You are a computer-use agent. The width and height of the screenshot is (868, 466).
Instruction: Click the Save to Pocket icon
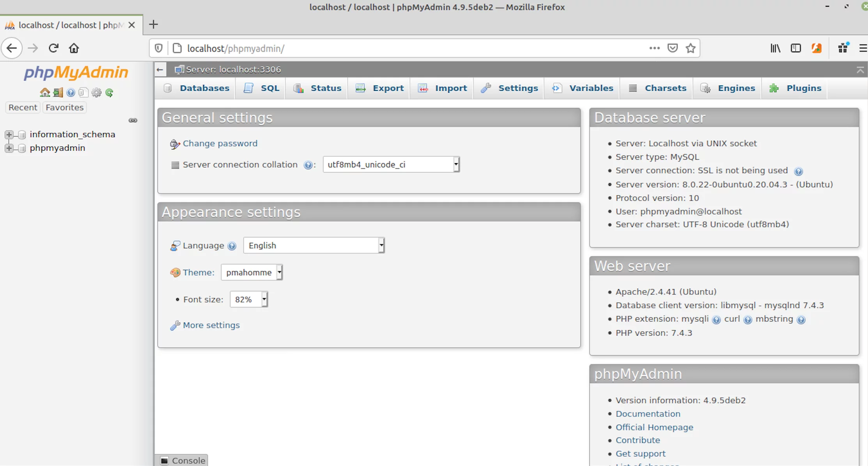tap(672, 48)
